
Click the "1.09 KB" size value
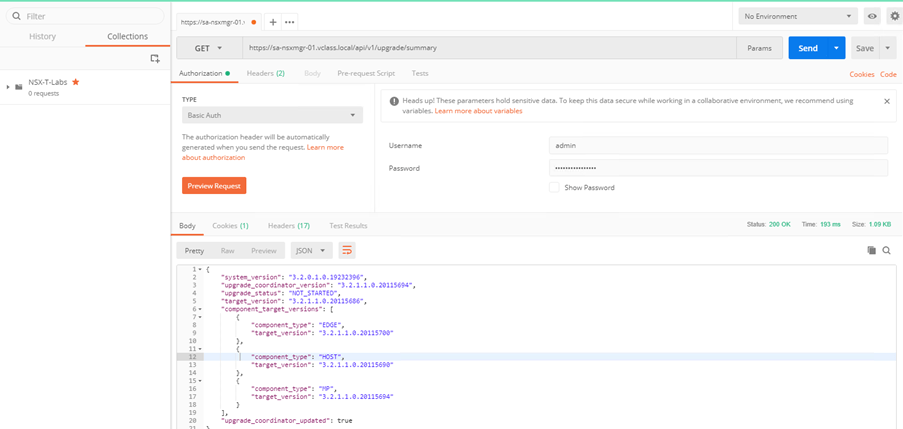coord(879,224)
